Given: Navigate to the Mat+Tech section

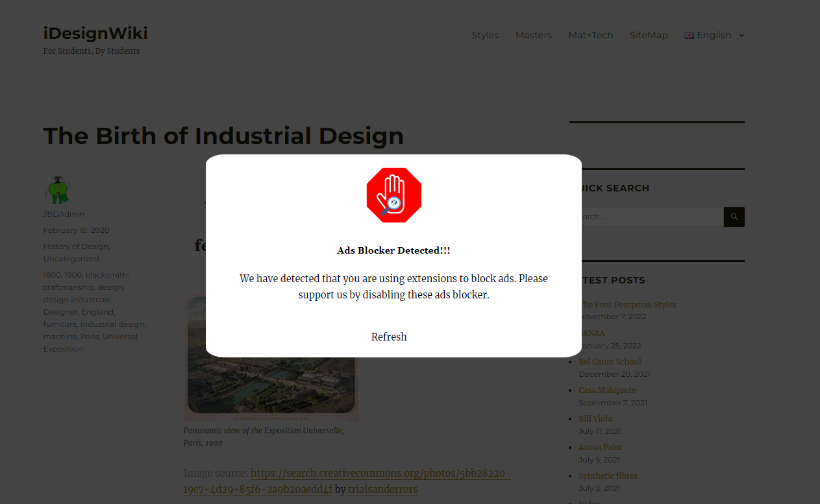Looking at the screenshot, I should pos(590,35).
